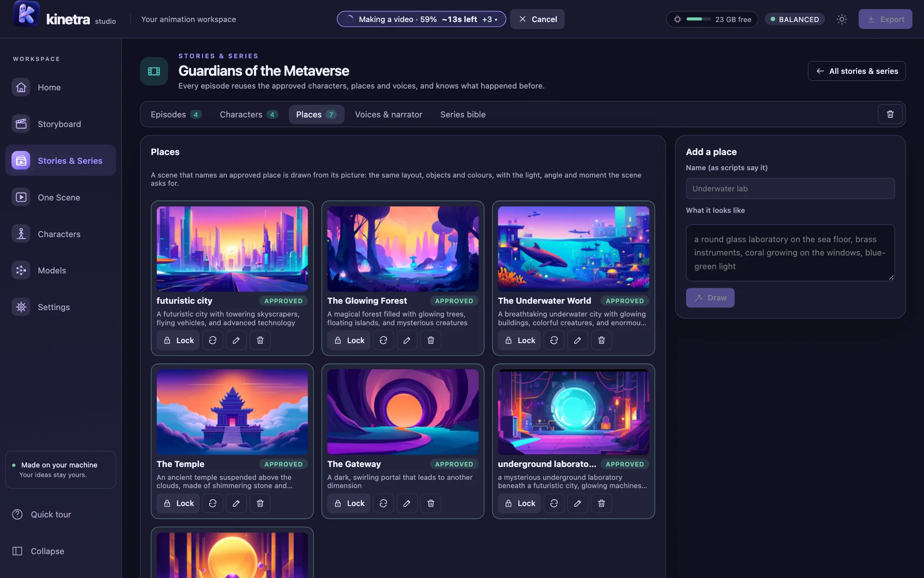Expand the Making a video queue

click(x=421, y=19)
